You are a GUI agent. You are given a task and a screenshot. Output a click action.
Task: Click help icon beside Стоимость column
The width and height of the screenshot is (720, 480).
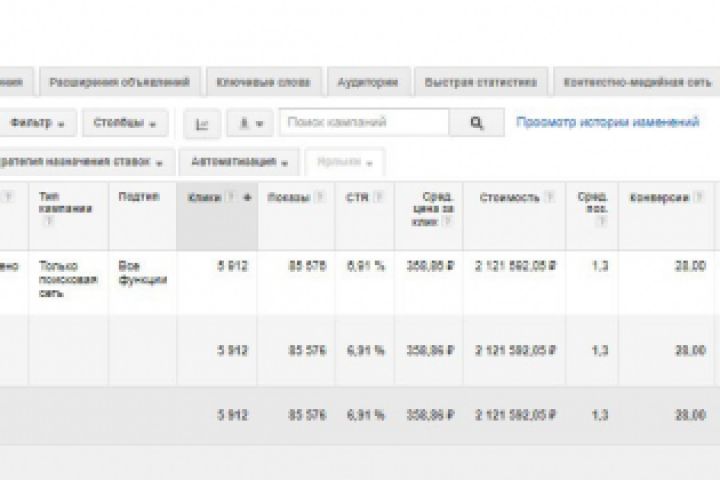tap(548, 198)
